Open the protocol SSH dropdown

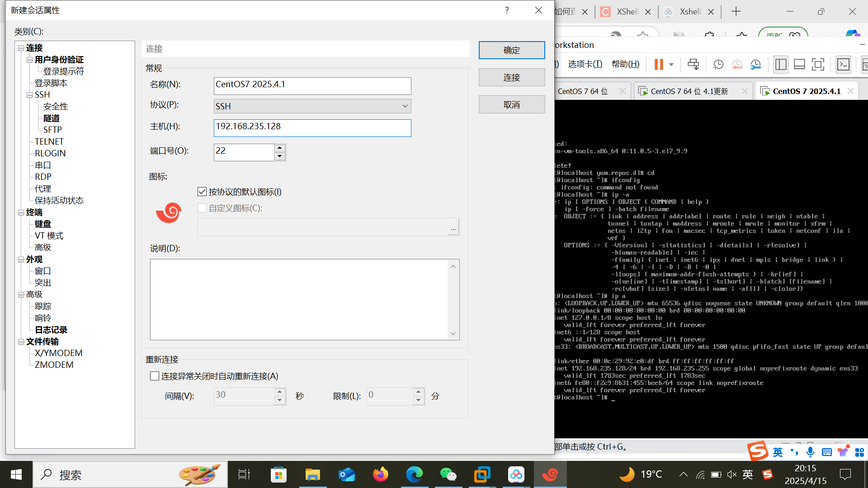coord(405,106)
